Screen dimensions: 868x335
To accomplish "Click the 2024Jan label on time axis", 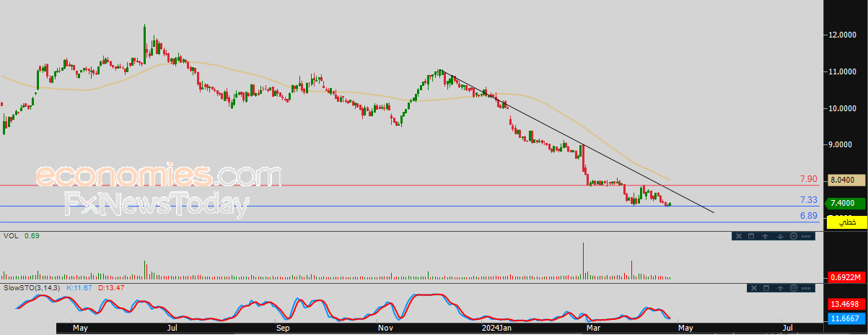I will pos(497,329).
